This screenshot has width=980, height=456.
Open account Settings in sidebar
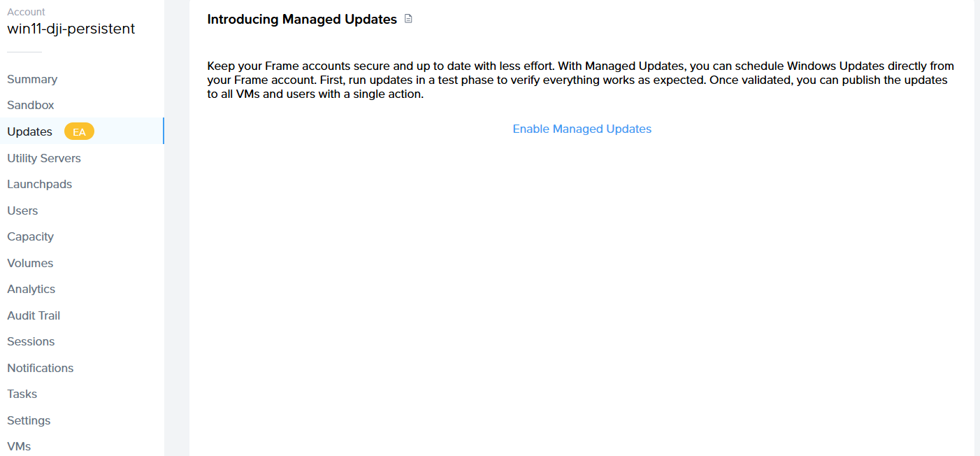pos(29,420)
